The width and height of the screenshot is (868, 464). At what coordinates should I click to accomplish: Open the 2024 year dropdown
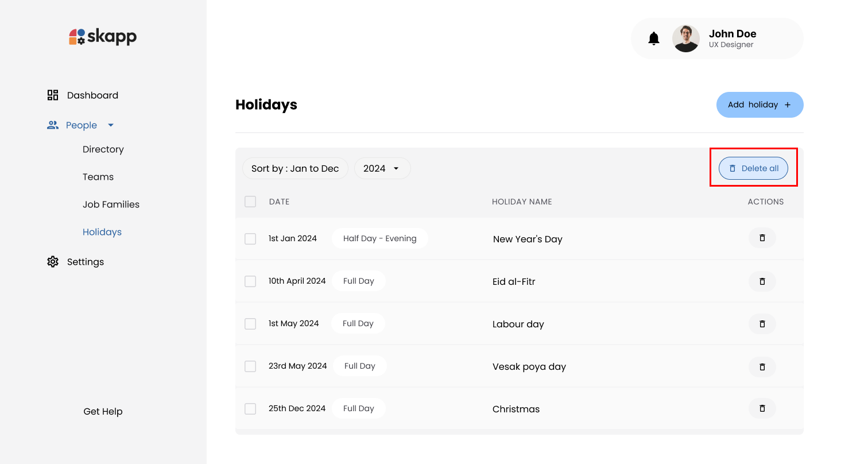tap(382, 168)
